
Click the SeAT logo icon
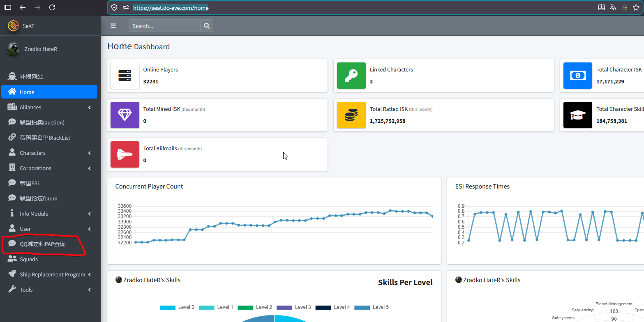pyautogui.click(x=13, y=26)
